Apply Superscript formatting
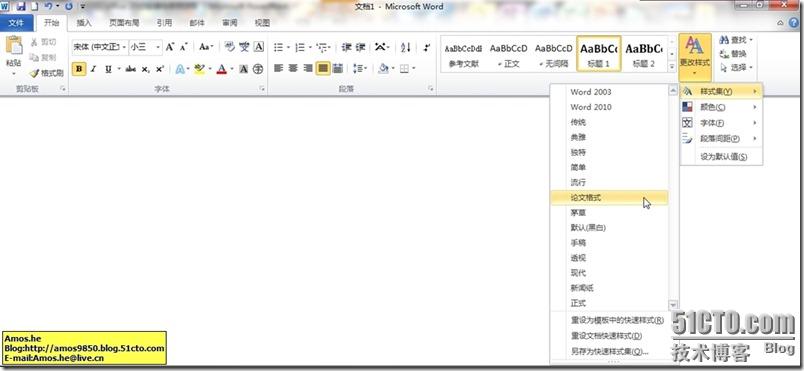Image resolution: width=804 pixels, height=371 pixels. [159, 69]
